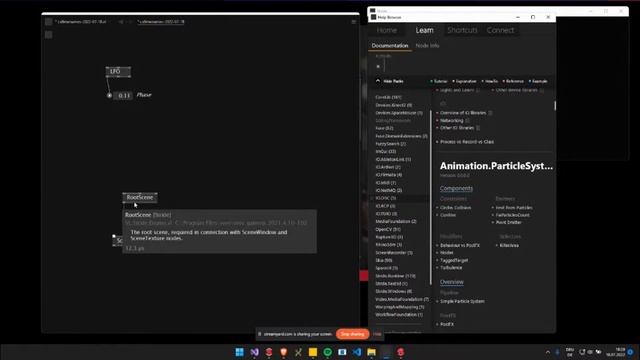The width and height of the screenshot is (640, 360).
Task: Open the Overview of IO libraries link
Action: [463, 113]
